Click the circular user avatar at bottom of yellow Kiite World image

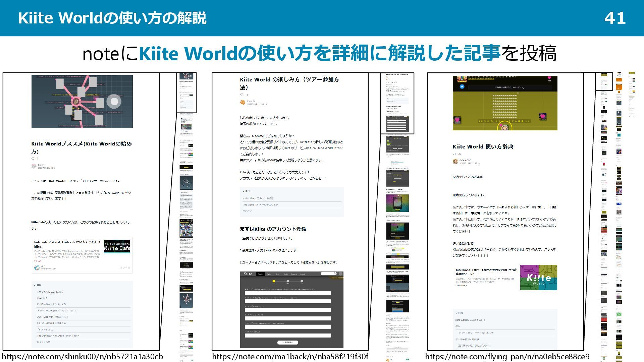coord(504,127)
